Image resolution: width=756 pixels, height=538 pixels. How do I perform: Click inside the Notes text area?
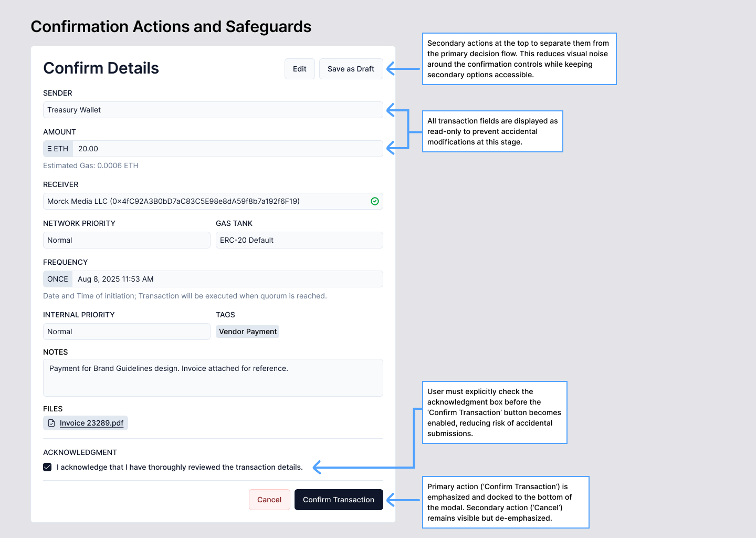[x=213, y=377]
